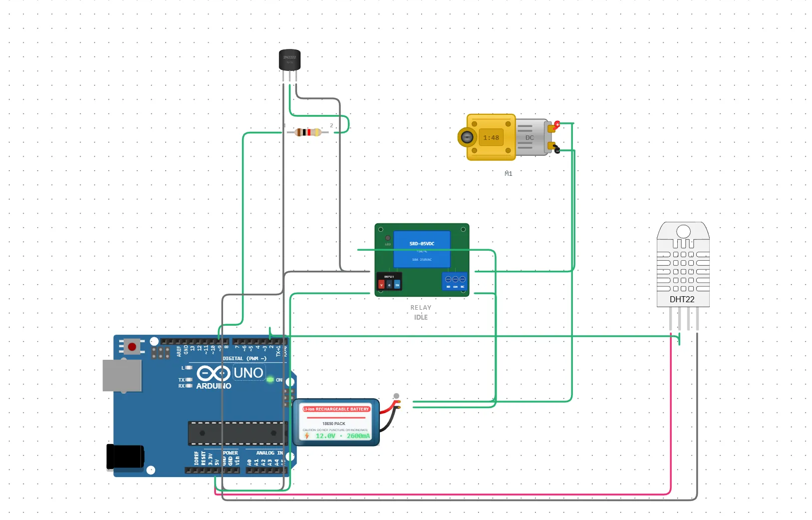
Task: Click the TX indicator LED on the Arduino
Action: [188, 380]
